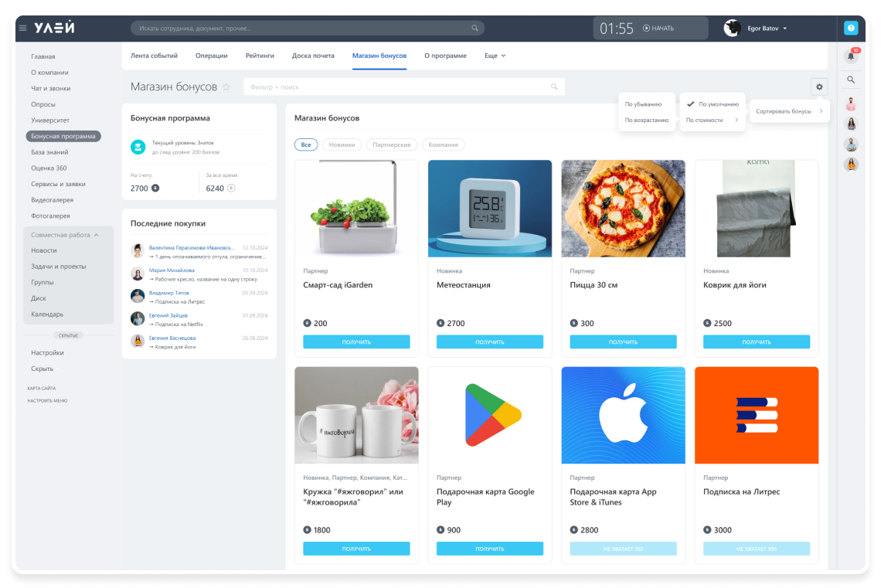Viewport: 881px width, 588px height.
Task: Toggle the Новинки filter chip
Action: (x=342, y=145)
